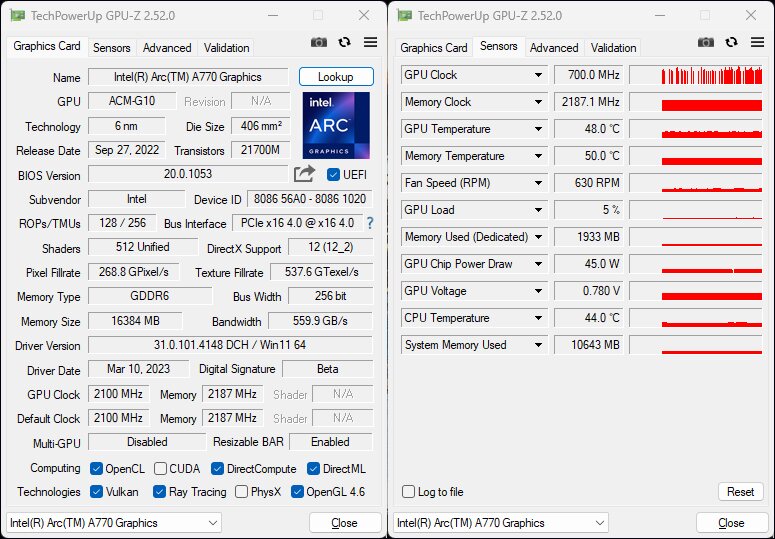Click the GPU Clock history graph
Screen dimensions: 775x539
[x=696, y=75]
